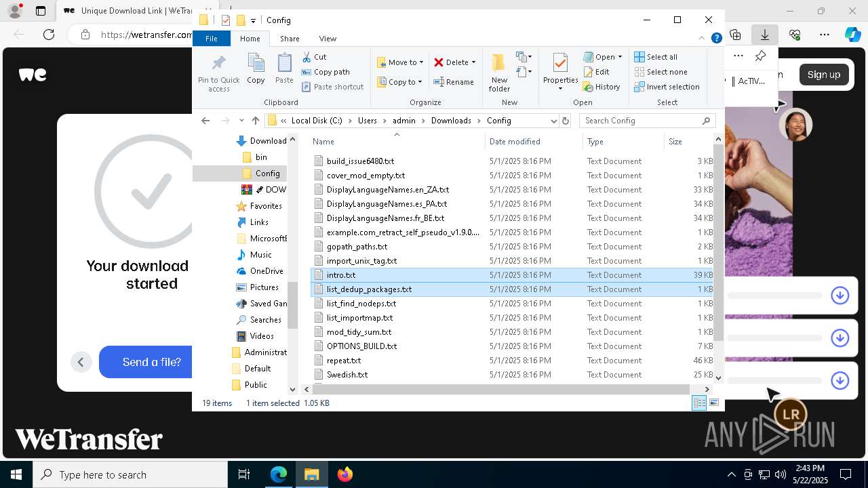Switch to Large icons view layout
Image resolution: width=868 pixels, height=488 pixels.
pos(714,403)
